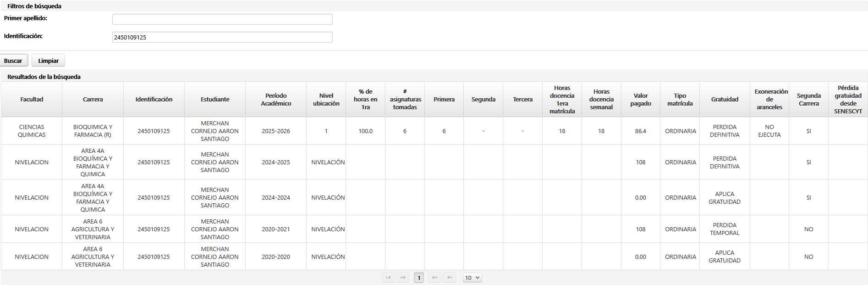
Task: Select page 1 in paginator
Action: click(419, 278)
